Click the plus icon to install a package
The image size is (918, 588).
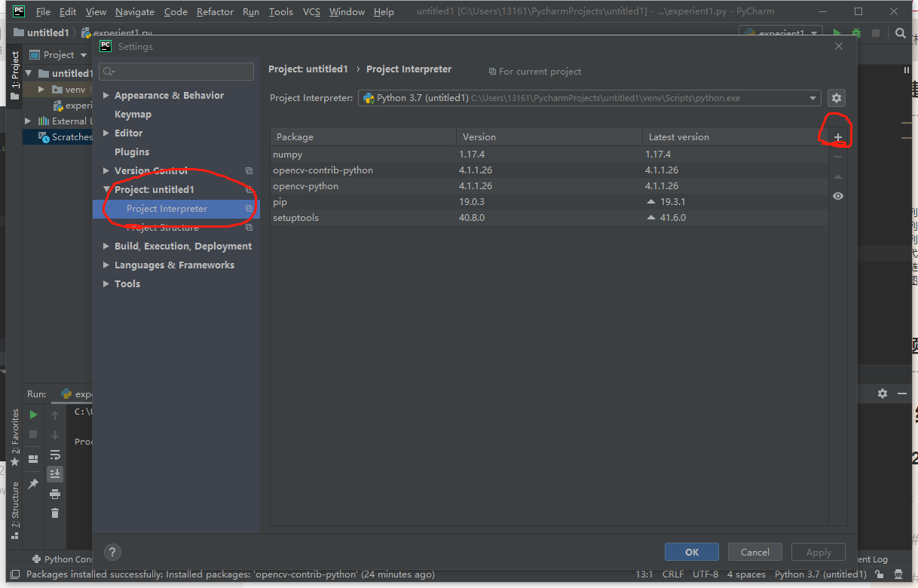838,137
